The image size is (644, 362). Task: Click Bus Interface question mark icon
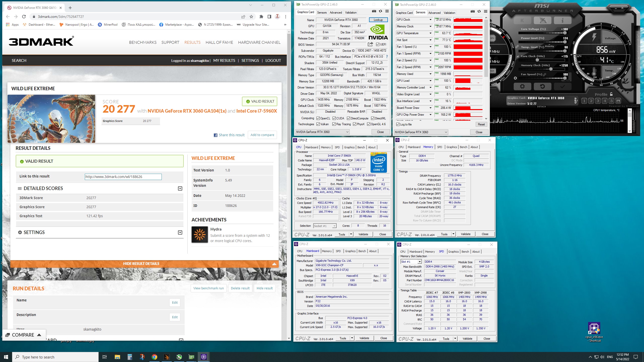click(x=387, y=57)
